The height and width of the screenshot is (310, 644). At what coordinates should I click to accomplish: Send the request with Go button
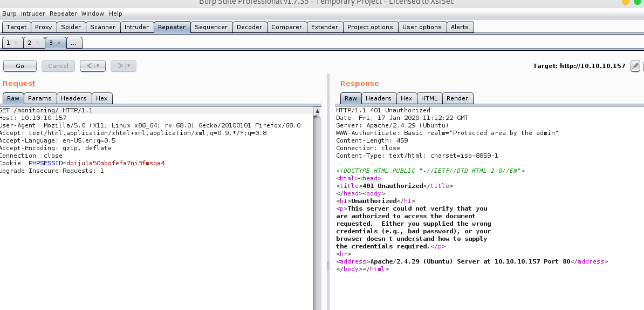click(x=20, y=66)
